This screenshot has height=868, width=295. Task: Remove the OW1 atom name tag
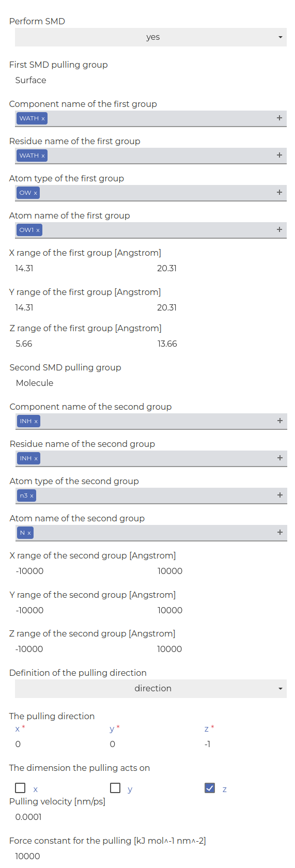coord(38,230)
